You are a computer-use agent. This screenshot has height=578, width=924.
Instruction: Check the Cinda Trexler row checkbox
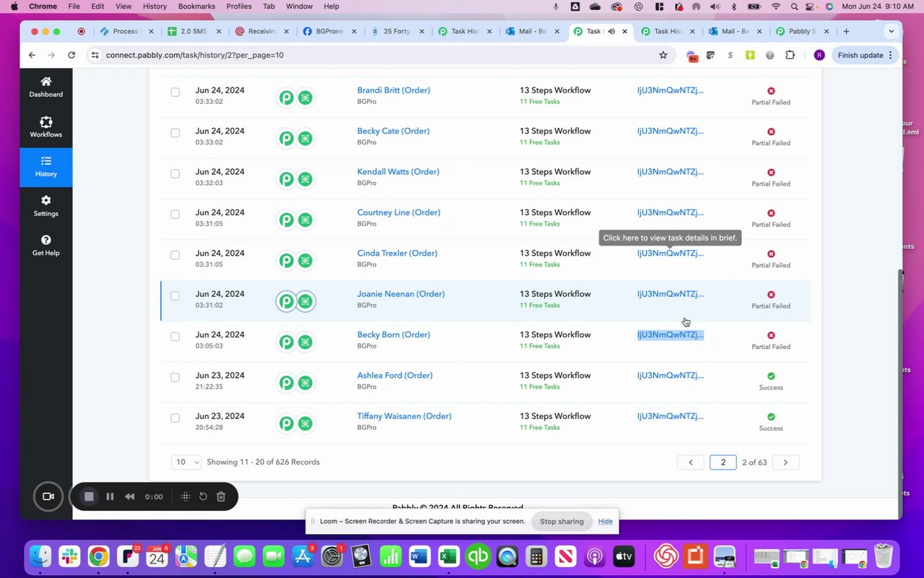click(175, 254)
